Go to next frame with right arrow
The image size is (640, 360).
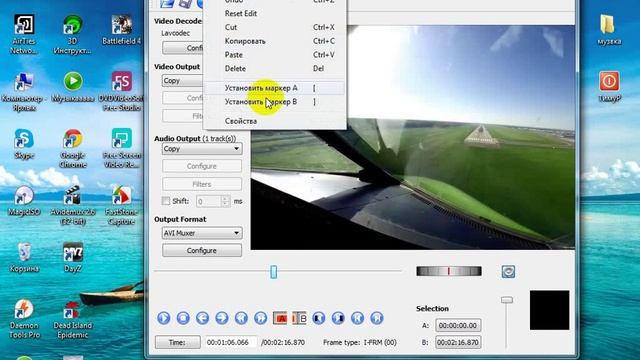click(222, 318)
